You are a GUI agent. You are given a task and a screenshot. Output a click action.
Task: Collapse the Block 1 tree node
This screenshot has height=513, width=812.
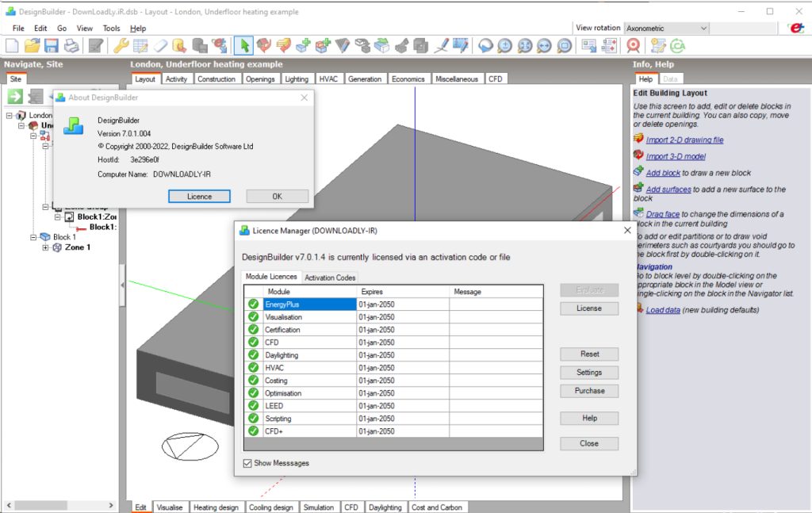[x=33, y=237]
